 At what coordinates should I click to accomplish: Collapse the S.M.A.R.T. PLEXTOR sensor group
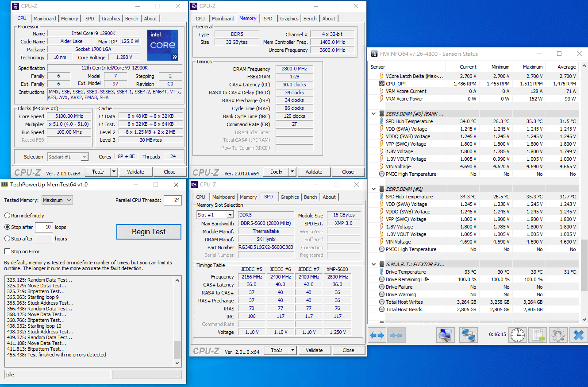[374, 264]
